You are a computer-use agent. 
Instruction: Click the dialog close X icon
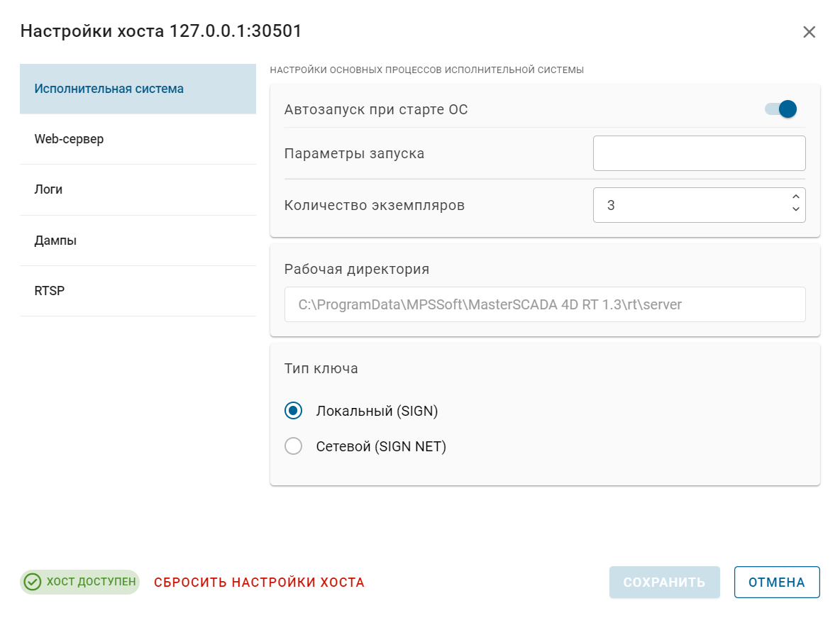(x=809, y=31)
